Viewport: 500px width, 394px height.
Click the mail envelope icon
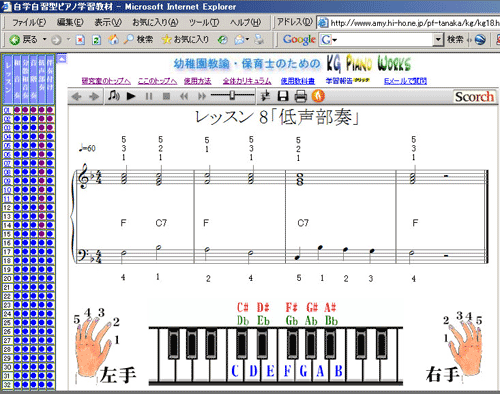[239, 40]
